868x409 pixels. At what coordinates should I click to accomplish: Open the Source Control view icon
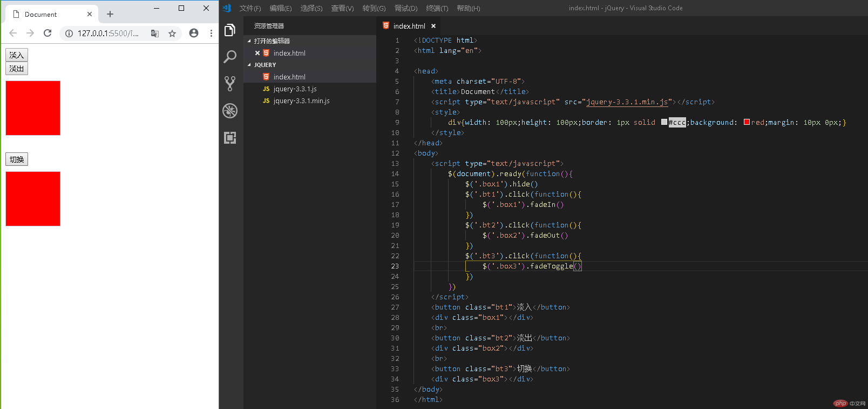coord(230,84)
